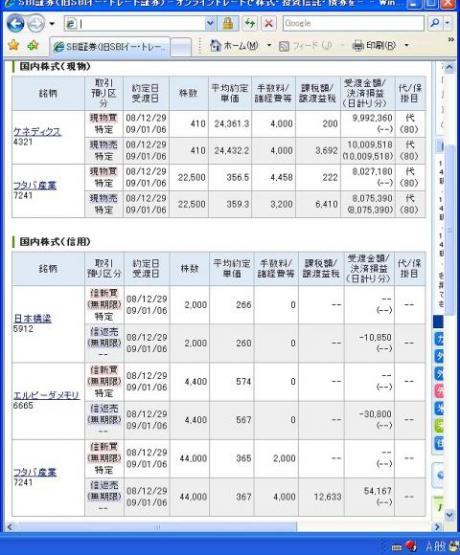Click the horizontal scrollbar thumb
The width and height of the screenshot is (460, 555).
click(x=156, y=527)
